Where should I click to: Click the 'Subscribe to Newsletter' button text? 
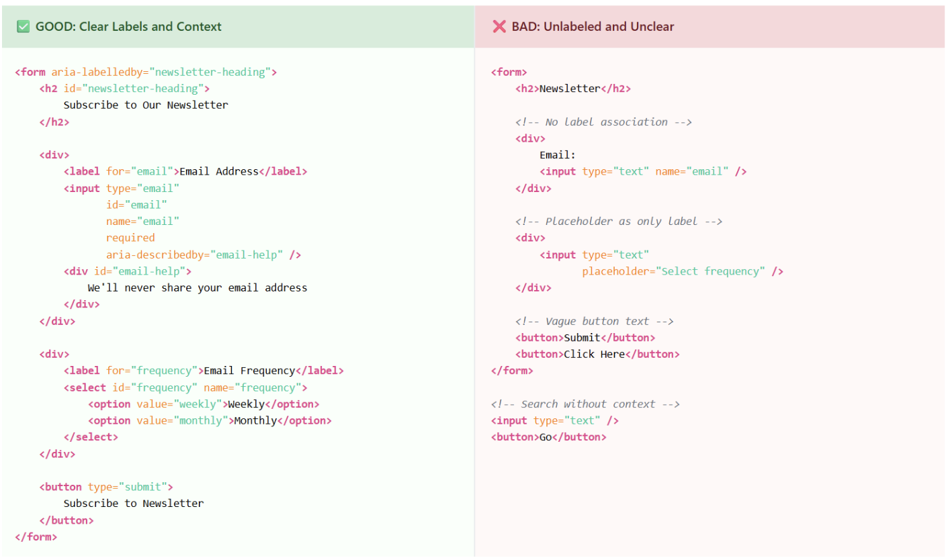coord(134,504)
